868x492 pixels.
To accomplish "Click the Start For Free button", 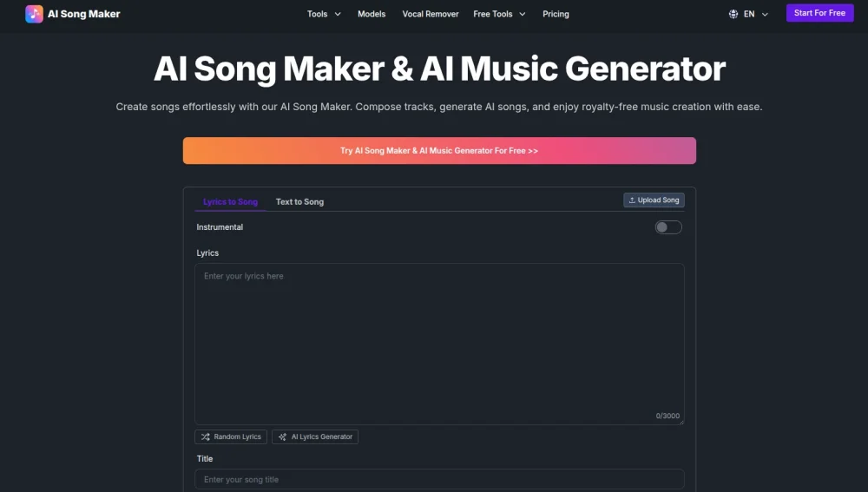I will [x=820, y=13].
